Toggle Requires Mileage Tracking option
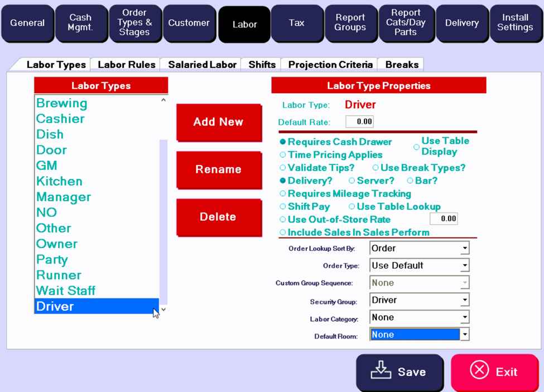This screenshot has width=544, height=392. pyautogui.click(x=345, y=193)
